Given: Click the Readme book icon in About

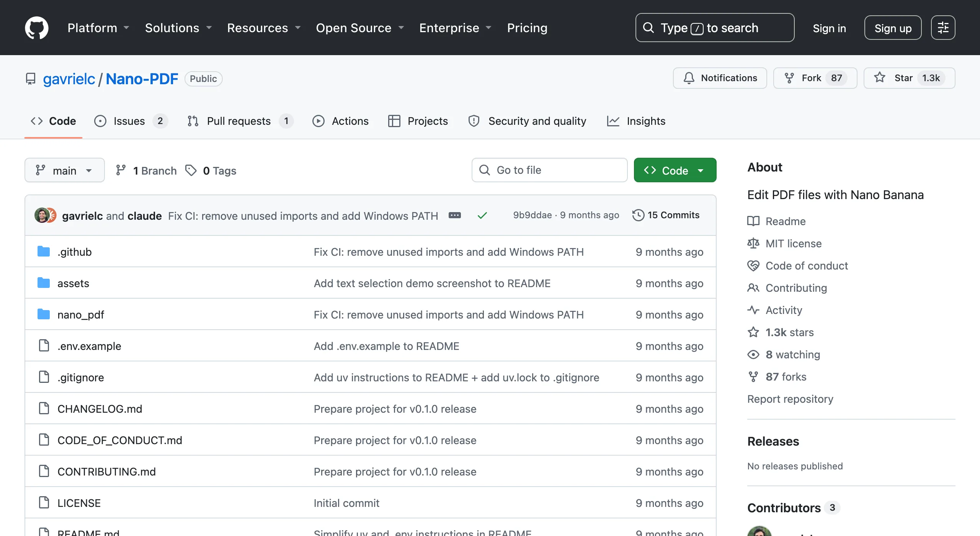Looking at the screenshot, I should tap(753, 221).
